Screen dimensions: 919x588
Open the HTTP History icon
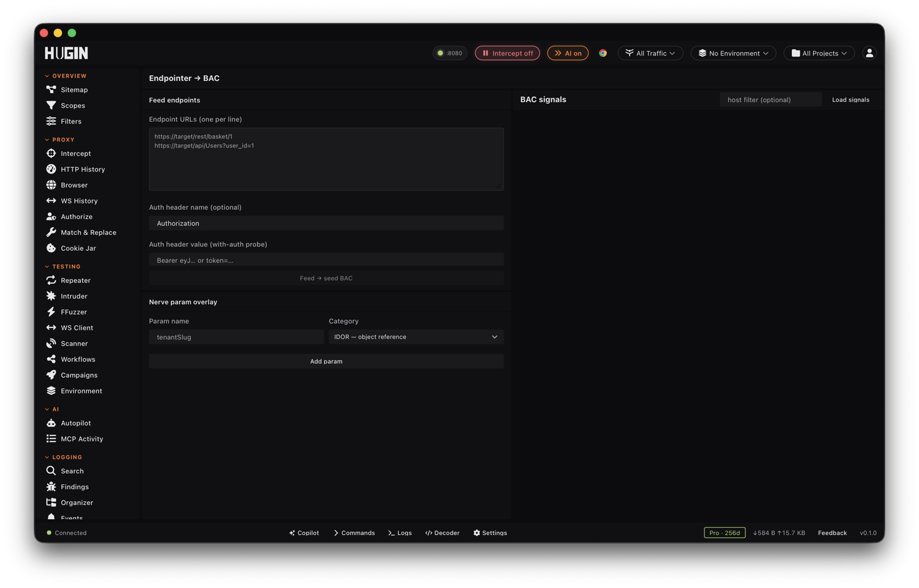point(51,169)
